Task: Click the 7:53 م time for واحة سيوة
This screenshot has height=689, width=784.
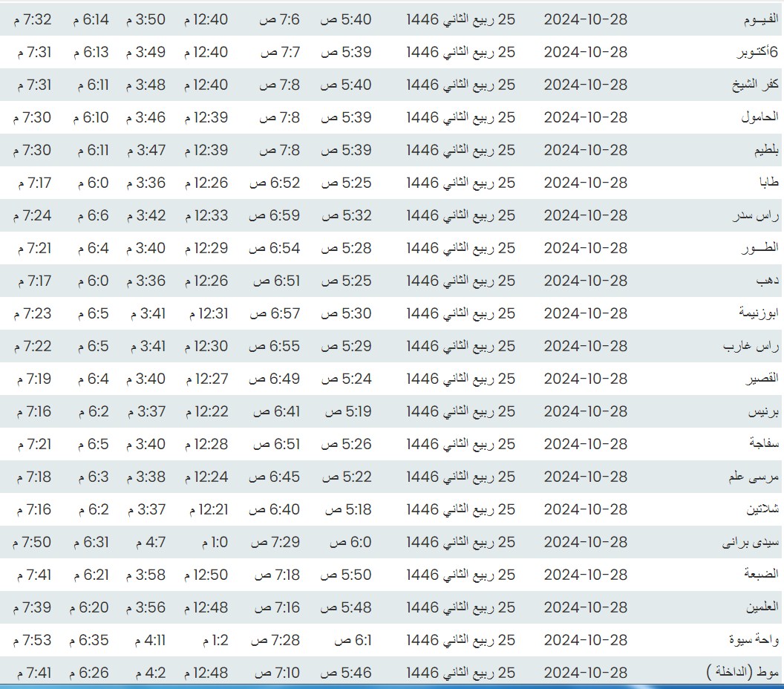Action: [x=33, y=640]
